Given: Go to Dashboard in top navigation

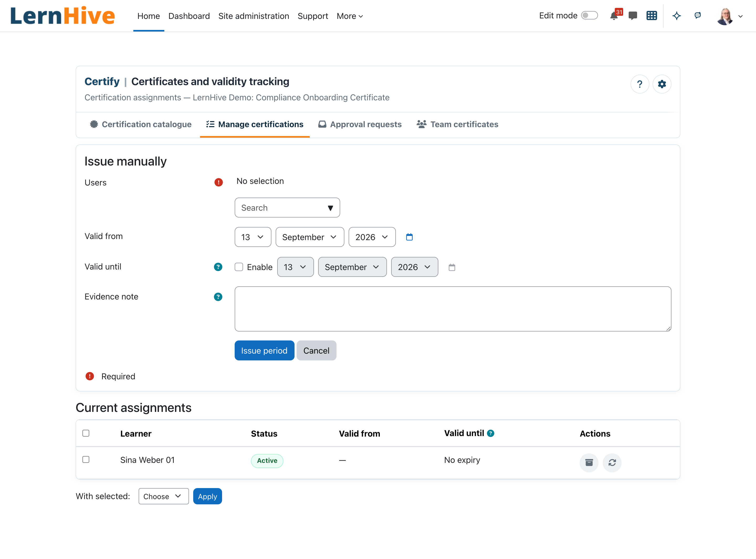Looking at the screenshot, I should (x=189, y=16).
